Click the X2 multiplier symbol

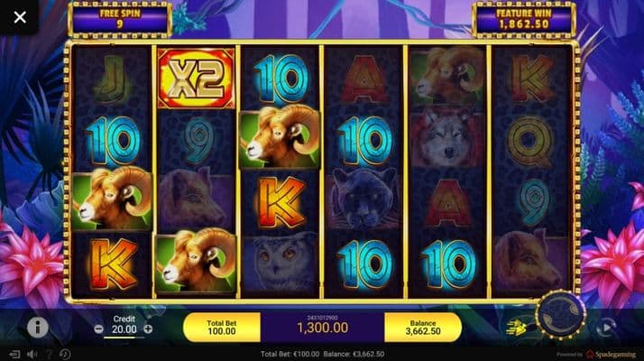point(196,79)
